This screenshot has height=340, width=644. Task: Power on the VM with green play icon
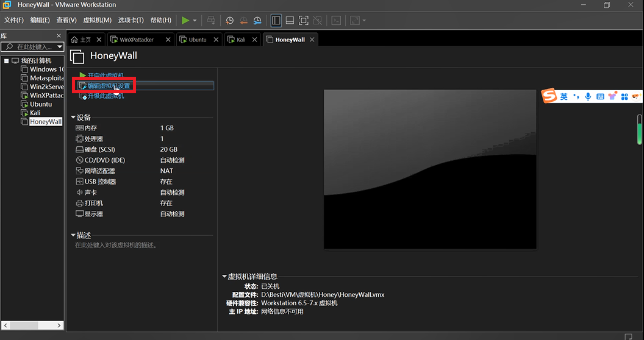coord(185,20)
